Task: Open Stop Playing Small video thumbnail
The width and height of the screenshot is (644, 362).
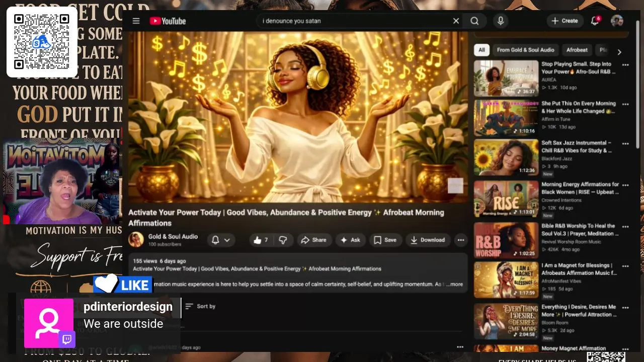Action: pos(506,78)
